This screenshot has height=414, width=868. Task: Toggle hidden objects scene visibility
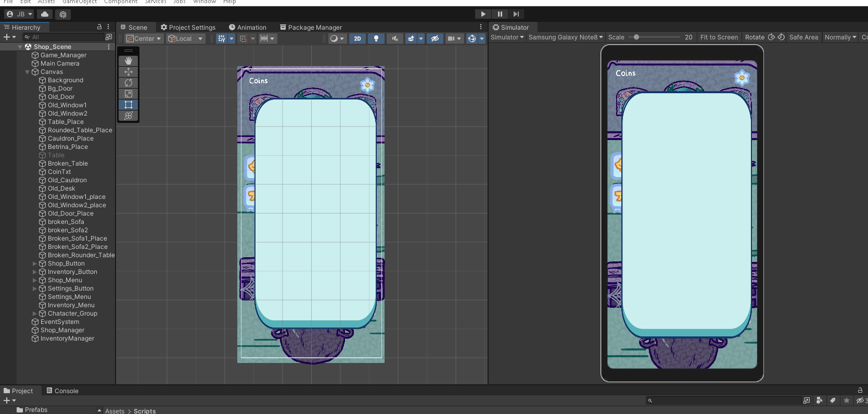[x=435, y=39]
